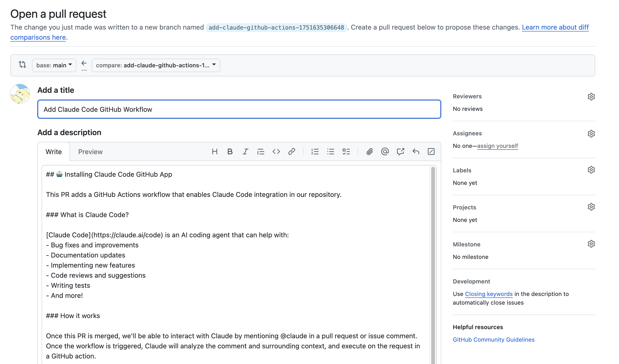
Task: Click the Projects heading
Action: pyautogui.click(x=464, y=207)
